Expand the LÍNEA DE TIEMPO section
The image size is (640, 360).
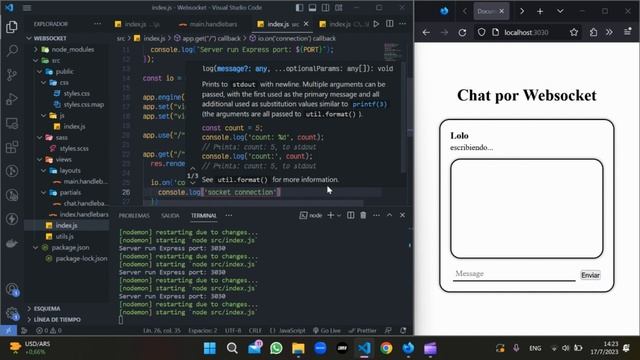pos(57,320)
